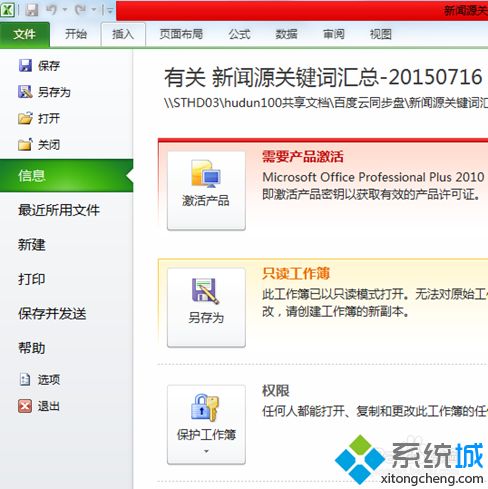Viewport: 488px width, 489px height.
Task: Choose 选项 text in backstage menu
Action: point(49,380)
